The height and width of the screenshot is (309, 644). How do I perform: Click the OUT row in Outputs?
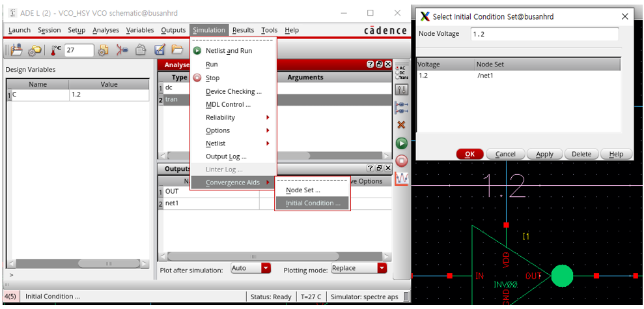[275, 192]
